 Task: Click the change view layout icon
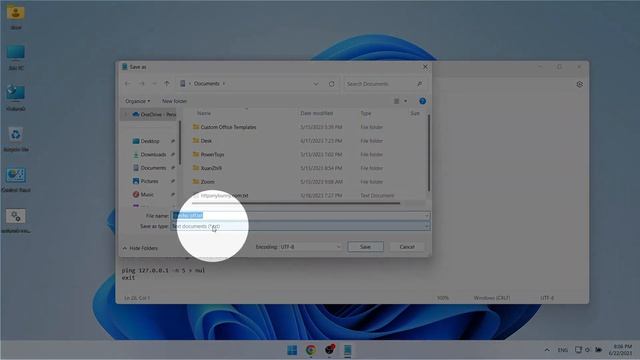(x=396, y=101)
